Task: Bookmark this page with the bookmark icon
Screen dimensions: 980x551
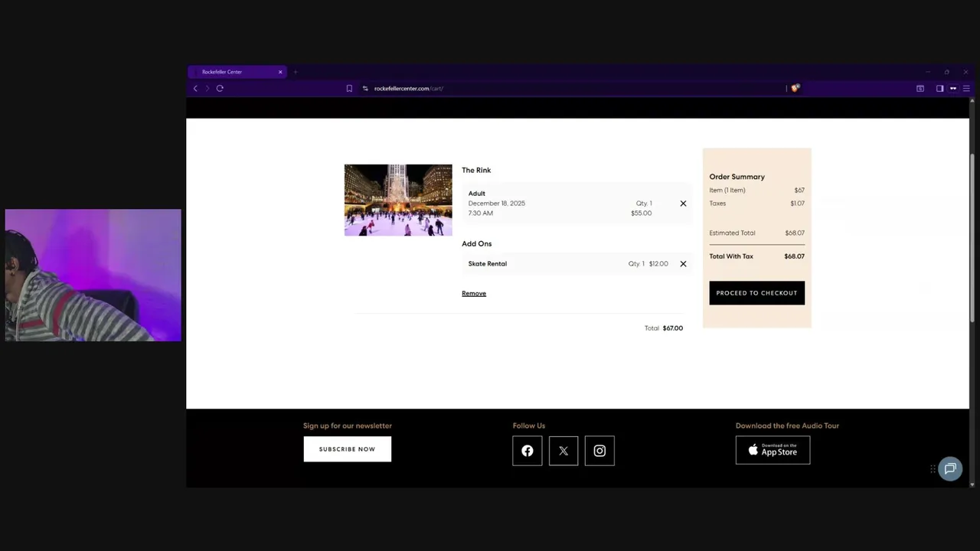Action: 349,89
